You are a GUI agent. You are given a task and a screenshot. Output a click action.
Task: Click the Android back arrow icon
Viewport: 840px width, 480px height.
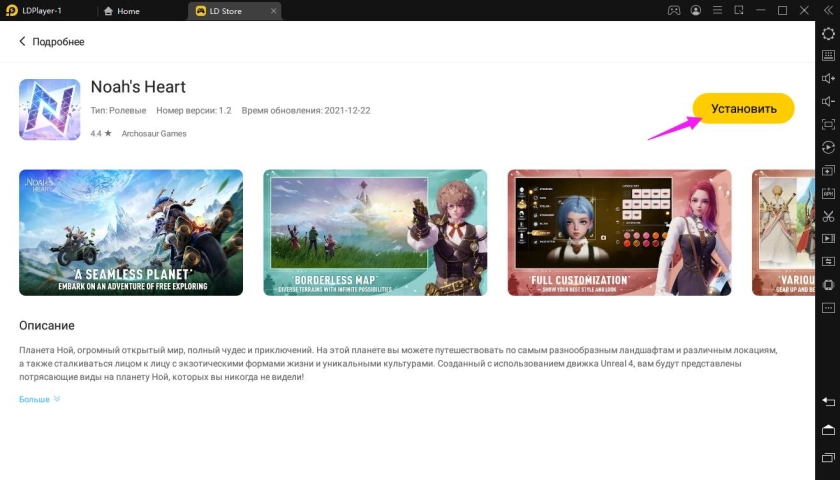tap(828, 402)
